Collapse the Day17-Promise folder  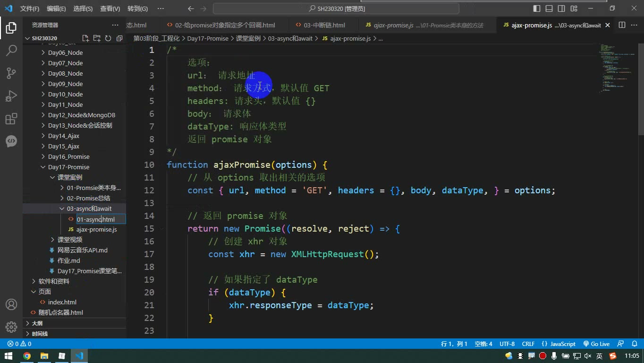coord(68,167)
